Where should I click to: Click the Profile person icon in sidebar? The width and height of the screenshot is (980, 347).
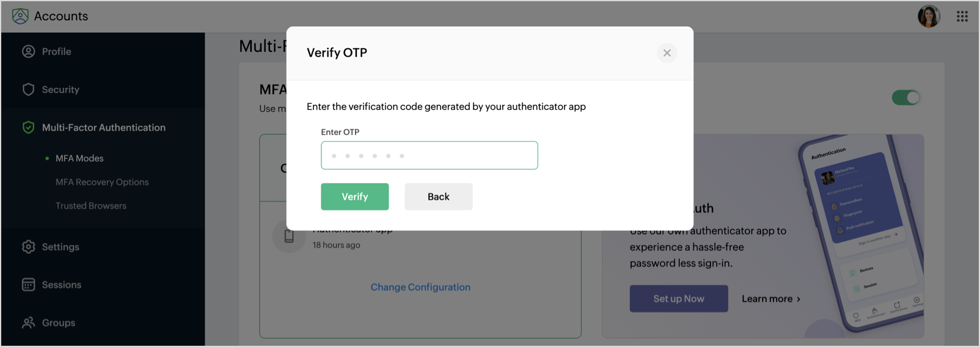29,52
